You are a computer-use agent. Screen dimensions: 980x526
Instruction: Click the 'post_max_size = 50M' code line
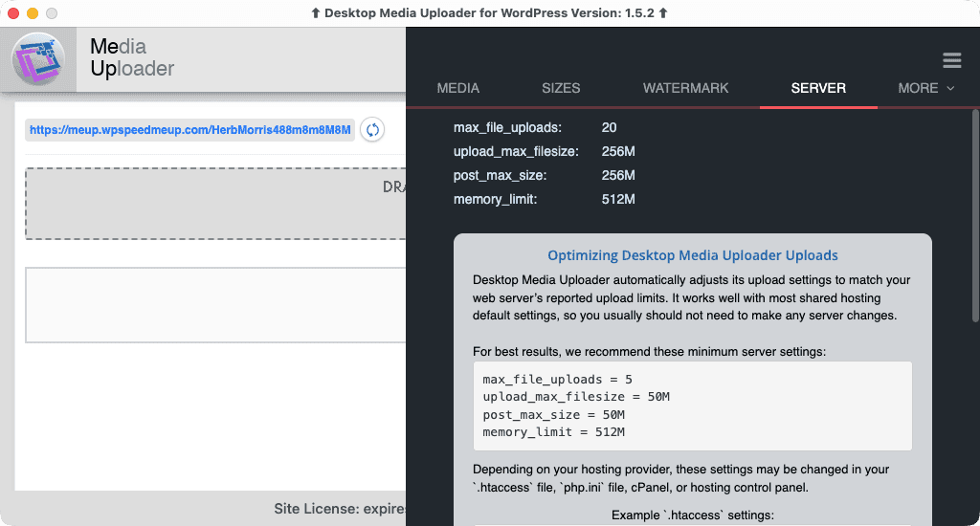click(553, 415)
